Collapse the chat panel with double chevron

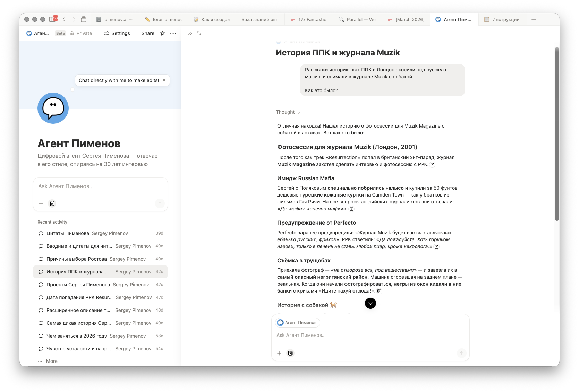(x=190, y=33)
